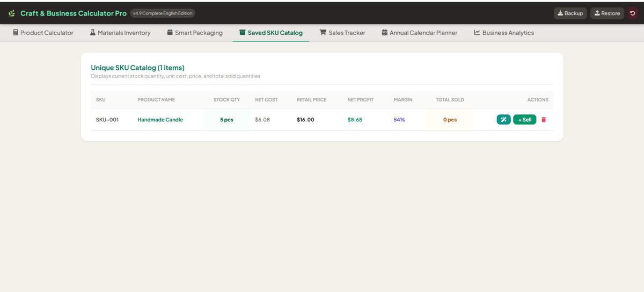Open the Annual Calendar Planner tab

(x=420, y=33)
